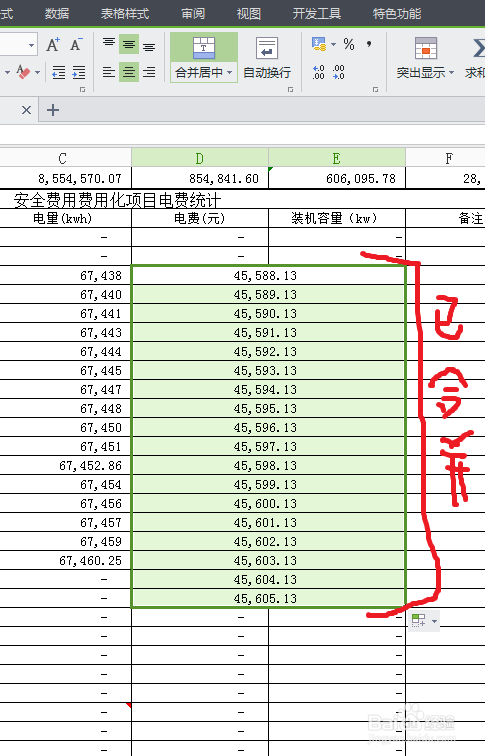Add a new document tab
This screenshot has width=485, height=756.
point(53,110)
